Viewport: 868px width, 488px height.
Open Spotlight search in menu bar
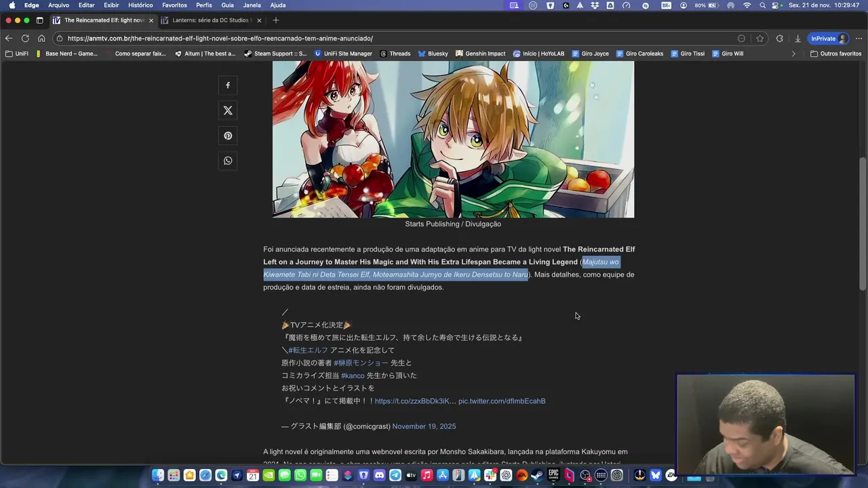point(763,5)
